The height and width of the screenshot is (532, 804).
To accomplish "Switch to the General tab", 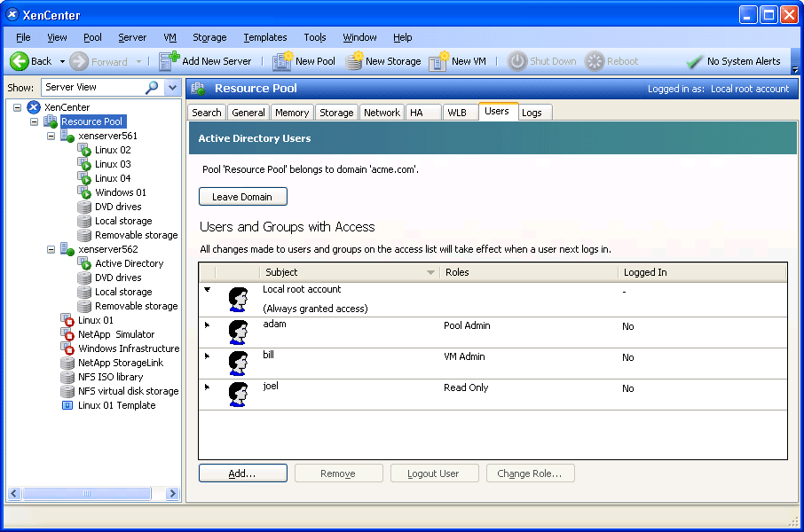I will [x=248, y=113].
